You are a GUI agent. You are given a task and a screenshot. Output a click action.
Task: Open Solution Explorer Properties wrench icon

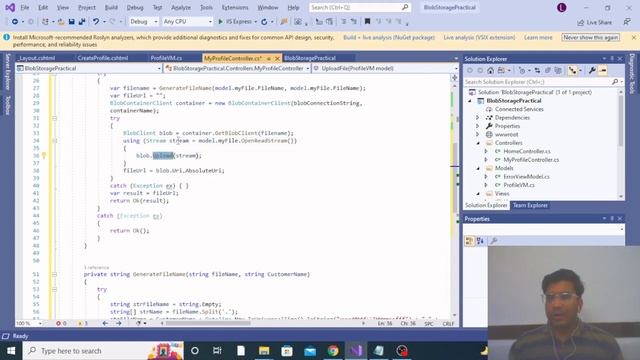click(592, 71)
